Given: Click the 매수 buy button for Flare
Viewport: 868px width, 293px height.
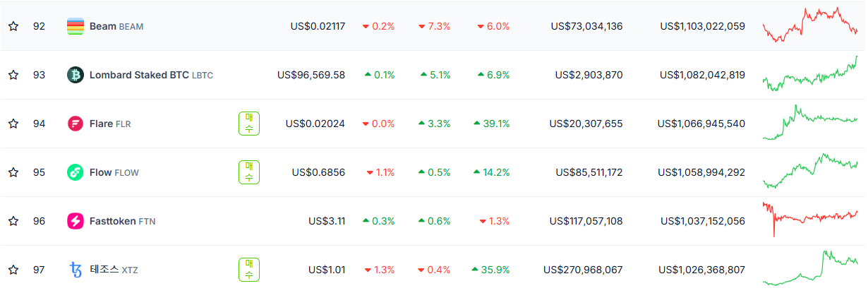Looking at the screenshot, I should point(248,124).
